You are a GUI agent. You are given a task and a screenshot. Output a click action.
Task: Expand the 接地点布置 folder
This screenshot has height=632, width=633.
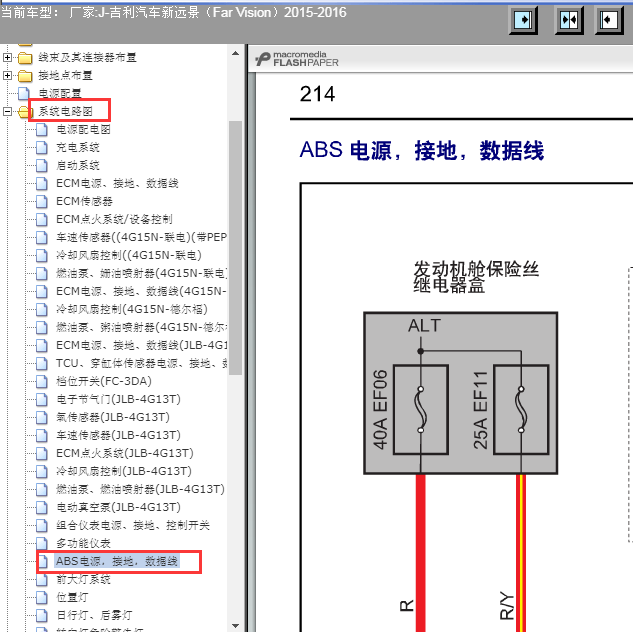[x=7, y=75]
